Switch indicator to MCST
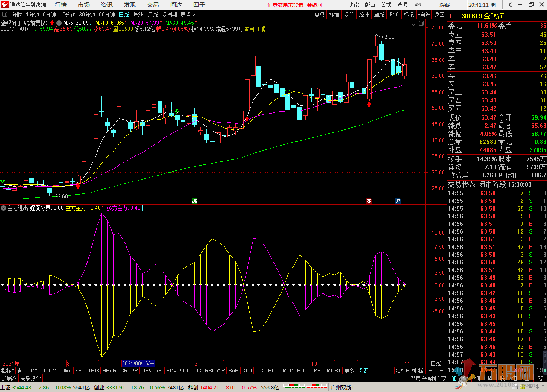This screenshot has width=547, height=392. (334, 371)
